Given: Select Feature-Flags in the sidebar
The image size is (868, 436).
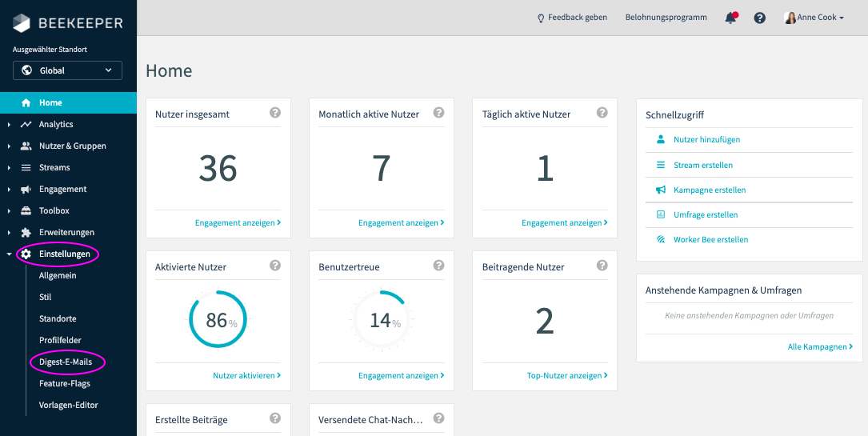Looking at the screenshot, I should click(64, 383).
